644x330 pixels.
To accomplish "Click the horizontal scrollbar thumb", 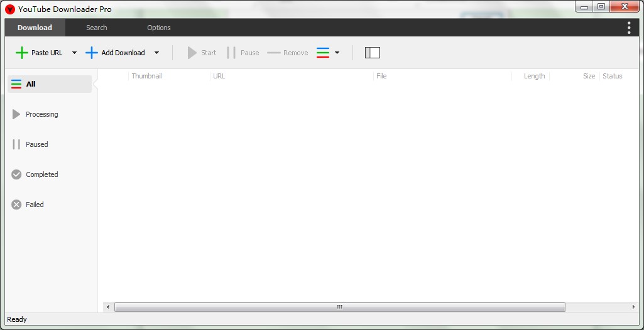I will point(340,307).
